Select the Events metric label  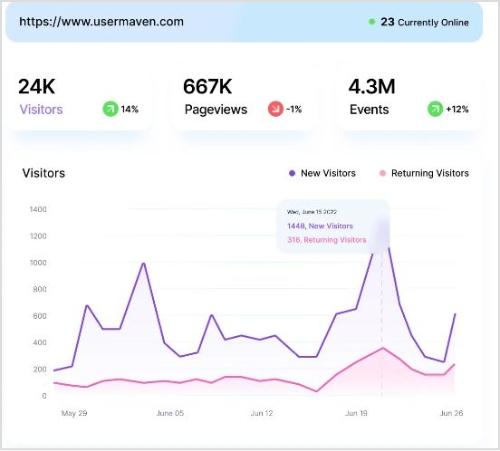click(x=369, y=109)
